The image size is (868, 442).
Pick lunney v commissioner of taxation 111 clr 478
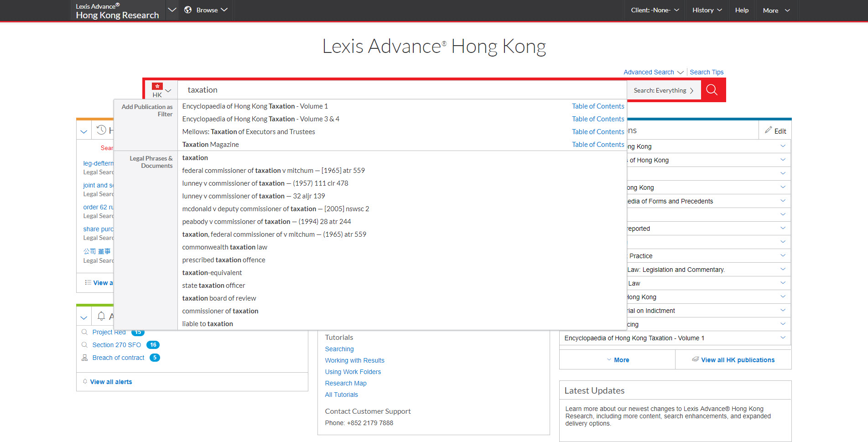(265, 183)
